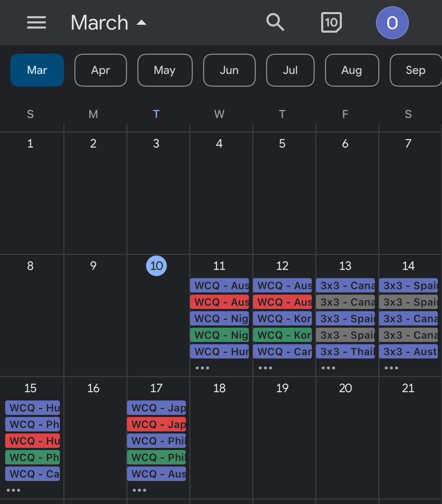The height and width of the screenshot is (504, 442).
Task: Open the blue WCQ - Kor event on March 12
Action: 282,318
